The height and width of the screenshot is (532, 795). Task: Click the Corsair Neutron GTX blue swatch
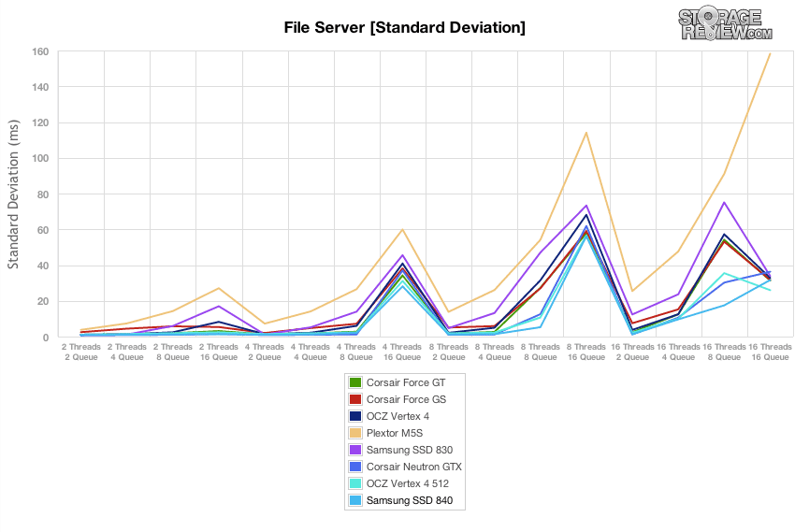click(355, 467)
